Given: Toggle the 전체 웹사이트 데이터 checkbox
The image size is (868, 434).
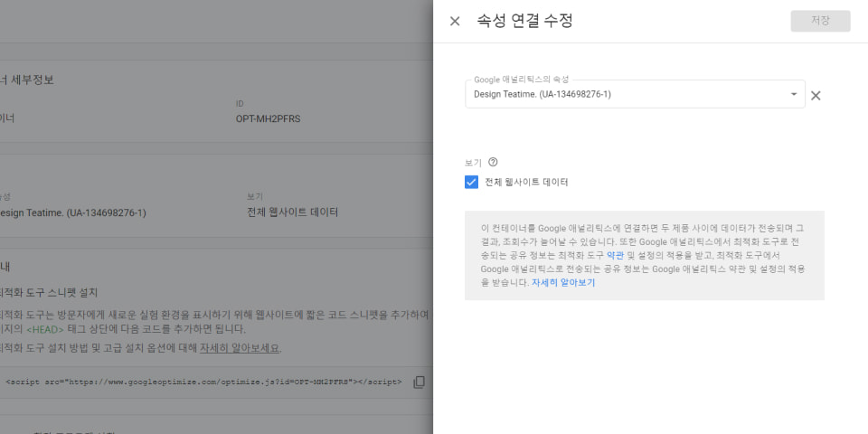Looking at the screenshot, I should [471, 182].
